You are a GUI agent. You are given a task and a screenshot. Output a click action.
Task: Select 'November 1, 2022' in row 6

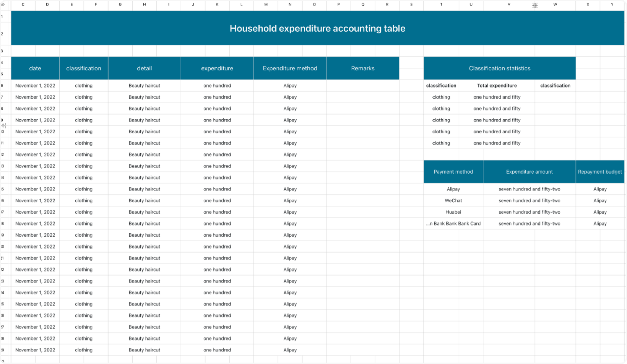pos(35,86)
